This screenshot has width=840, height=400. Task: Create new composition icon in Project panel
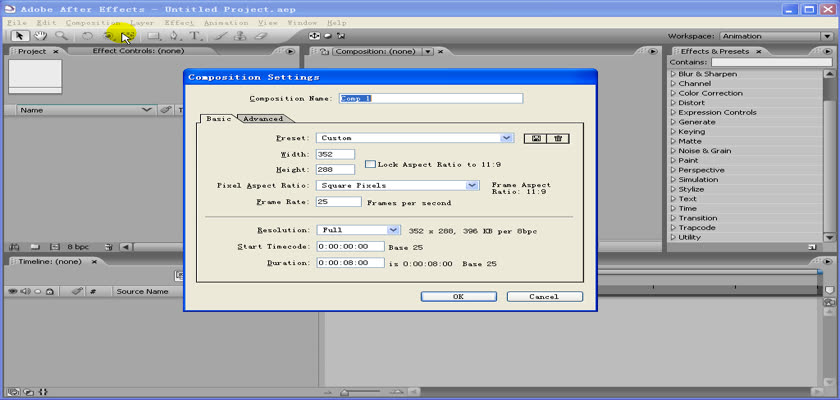(x=54, y=247)
